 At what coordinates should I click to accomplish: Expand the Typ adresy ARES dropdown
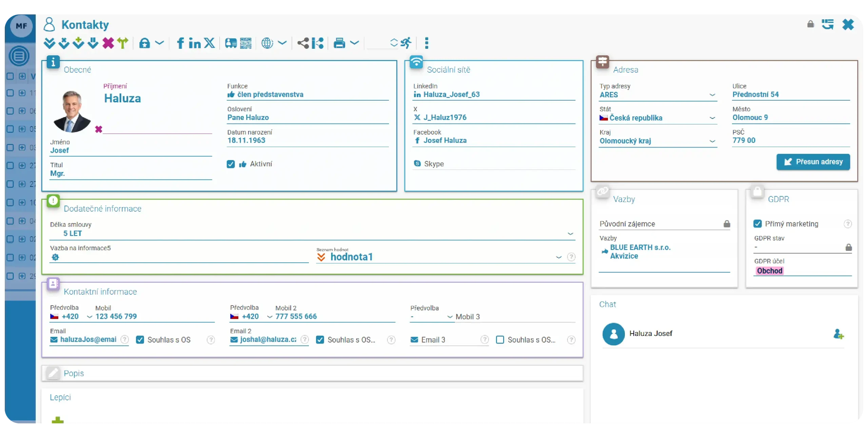712,95
